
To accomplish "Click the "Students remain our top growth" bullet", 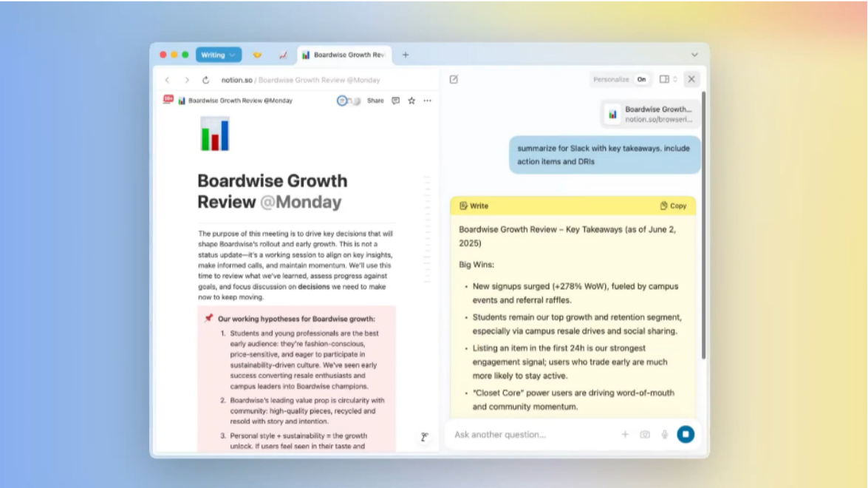I will tap(577, 325).
